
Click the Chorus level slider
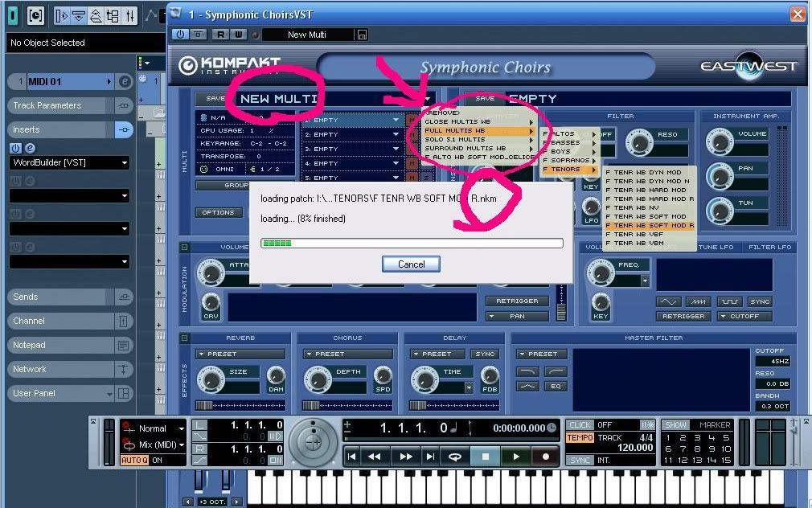pyautogui.click(x=347, y=405)
